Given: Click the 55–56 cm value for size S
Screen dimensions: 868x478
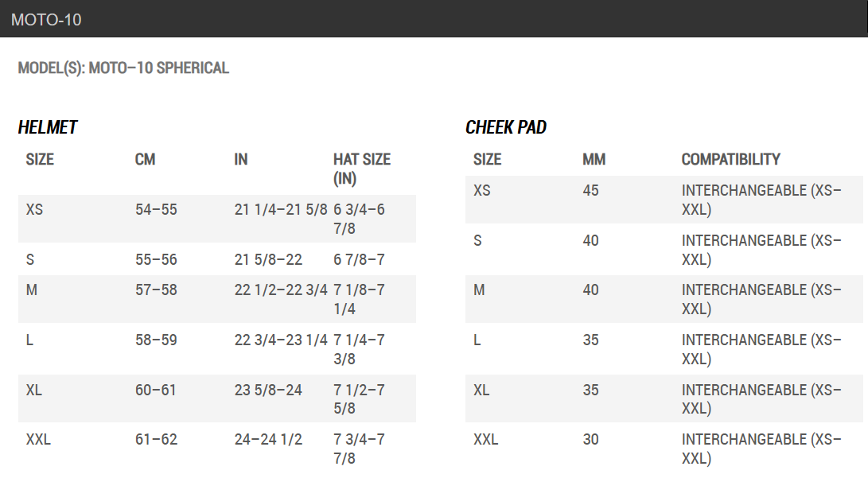Looking at the screenshot, I should point(156,260).
